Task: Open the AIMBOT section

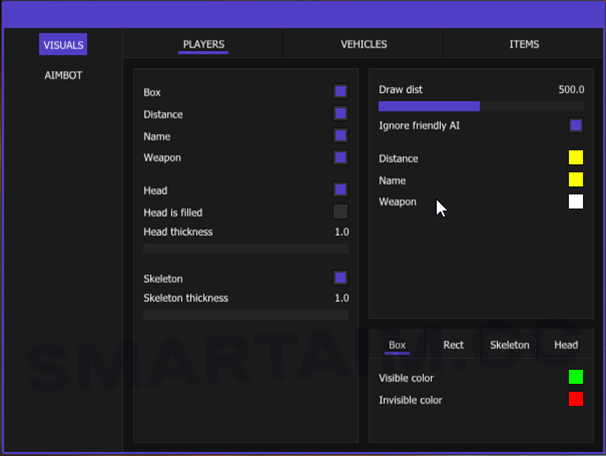Action: (63, 75)
